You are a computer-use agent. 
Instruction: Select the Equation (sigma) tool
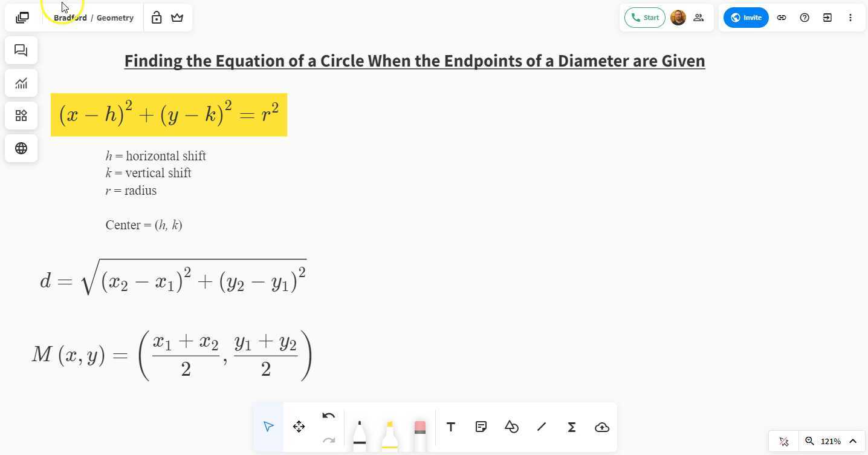(571, 427)
